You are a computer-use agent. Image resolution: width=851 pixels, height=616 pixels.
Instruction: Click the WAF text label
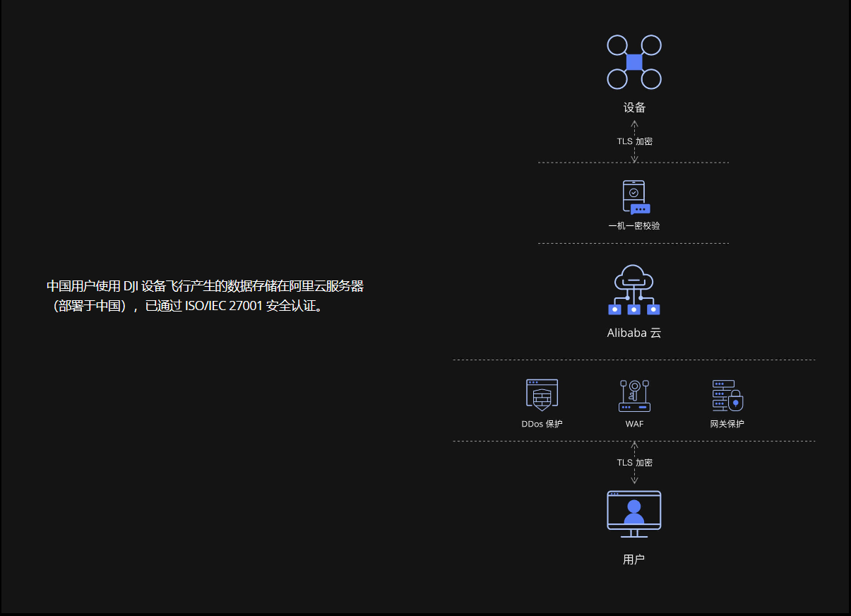(634, 424)
